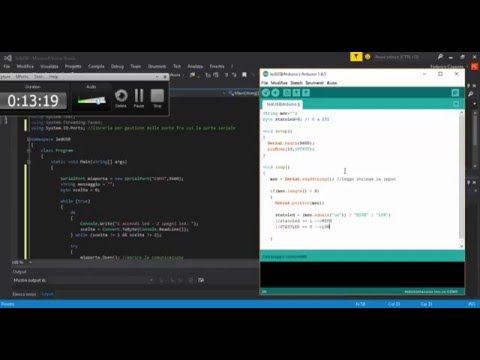480x360 pixels.
Task: Click the Open sketch icon in Arduino
Action: pyautogui.click(x=296, y=93)
